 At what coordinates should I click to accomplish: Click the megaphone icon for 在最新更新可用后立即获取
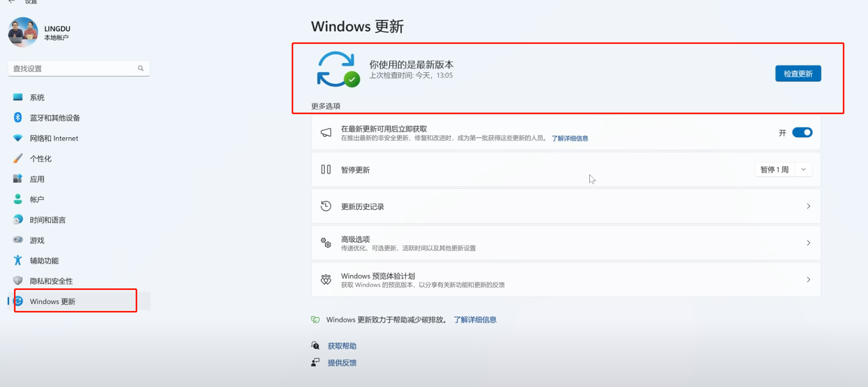pos(326,132)
